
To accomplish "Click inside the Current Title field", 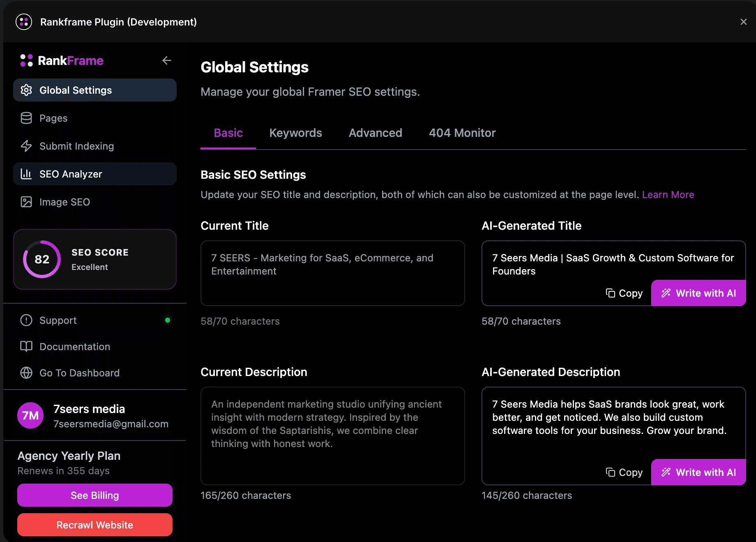I will point(332,273).
